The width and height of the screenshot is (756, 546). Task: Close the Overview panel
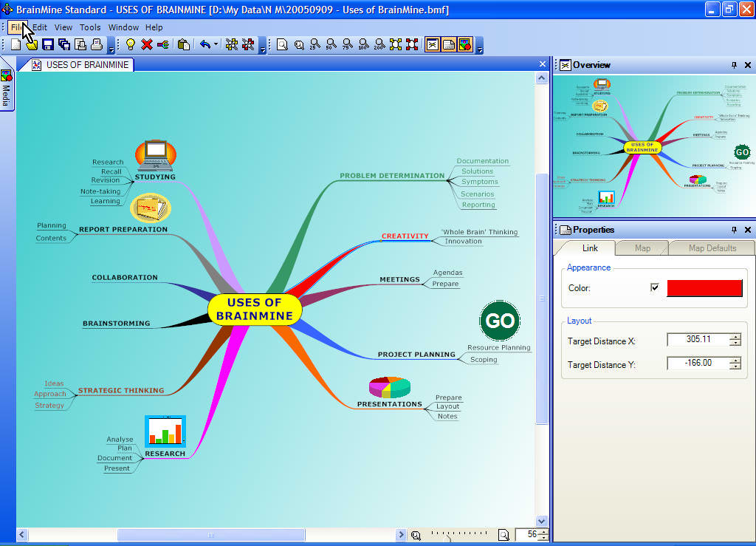pyautogui.click(x=748, y=64)
